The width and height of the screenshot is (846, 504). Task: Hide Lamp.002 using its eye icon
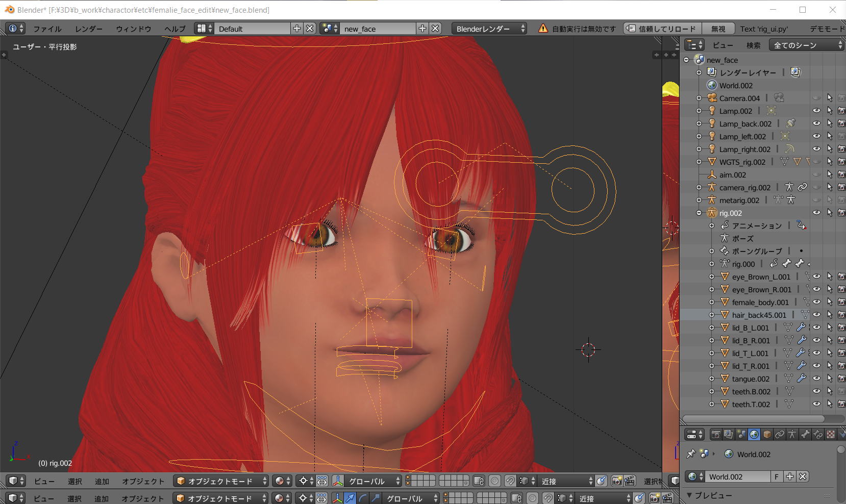coord(816,111)
